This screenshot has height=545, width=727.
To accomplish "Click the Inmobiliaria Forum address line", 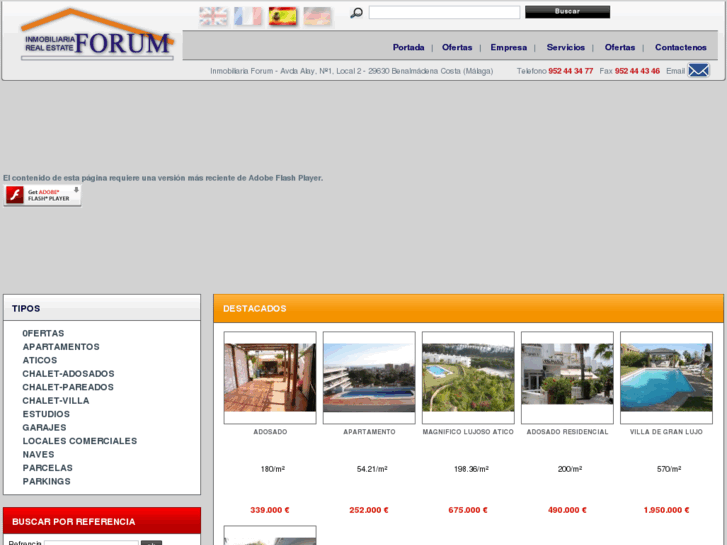I will [351, 71].
